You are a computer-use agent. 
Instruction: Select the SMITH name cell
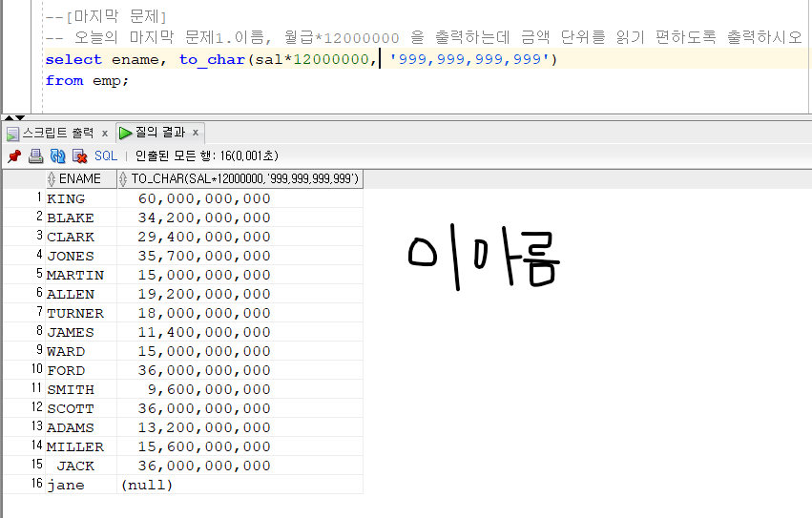point(81,389)
